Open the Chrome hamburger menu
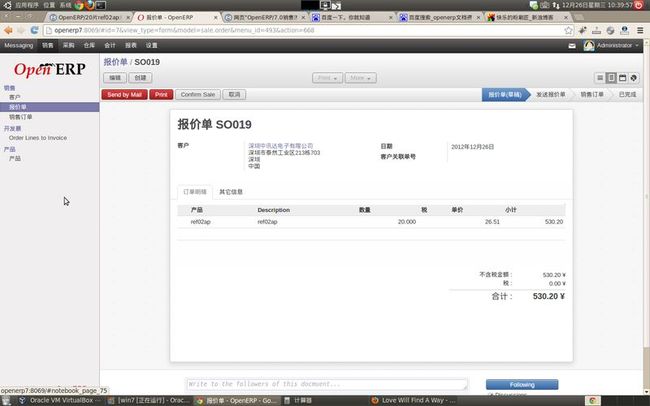 (x=640, y=30)
